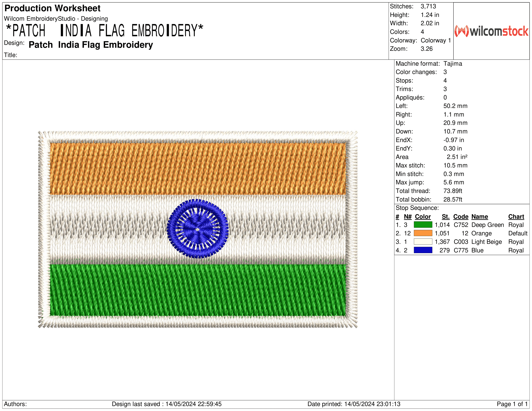
Task: Click the 'Appliqués:' row label
Action: tap(410, 98)
